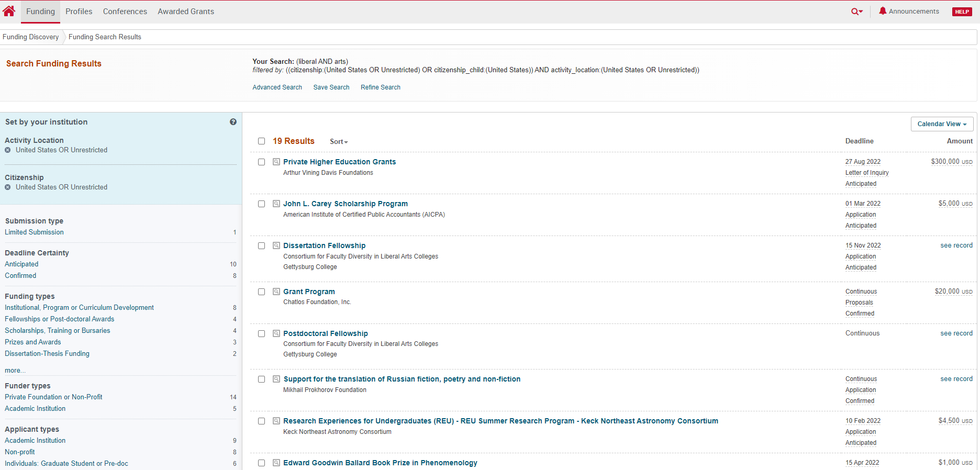Remove the Activity Location filter with its x icon

(x=8, y=150)
